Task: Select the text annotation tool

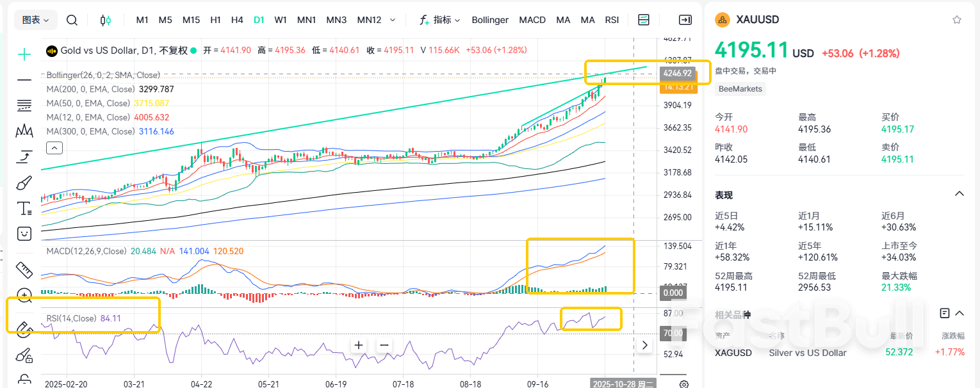Action: click(x=24, y=208)
